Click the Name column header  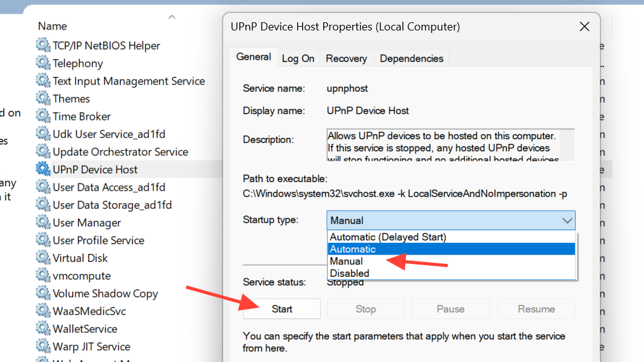click(x=52, y=26)
